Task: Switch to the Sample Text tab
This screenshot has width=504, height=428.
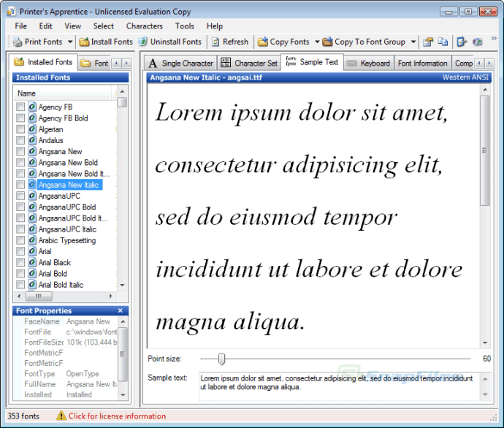Action: (312, 62)
